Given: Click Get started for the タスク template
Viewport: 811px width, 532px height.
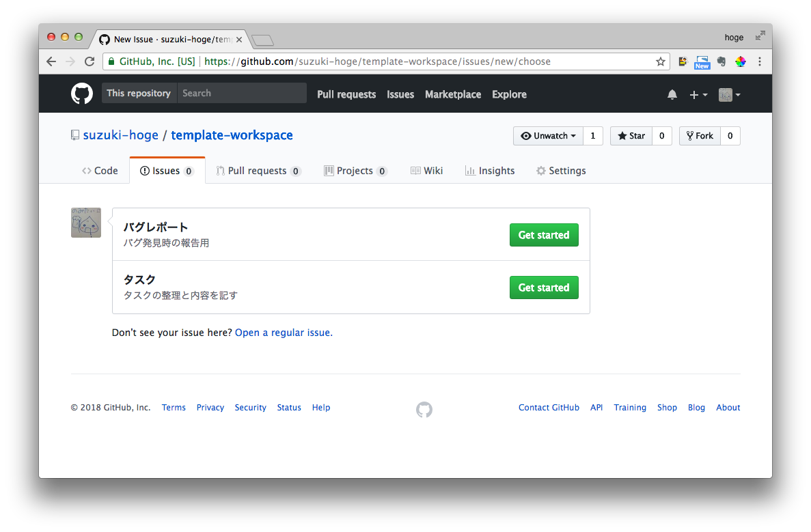Looking at the screenshot, I should pyautogui.click(x=544, y=288).
